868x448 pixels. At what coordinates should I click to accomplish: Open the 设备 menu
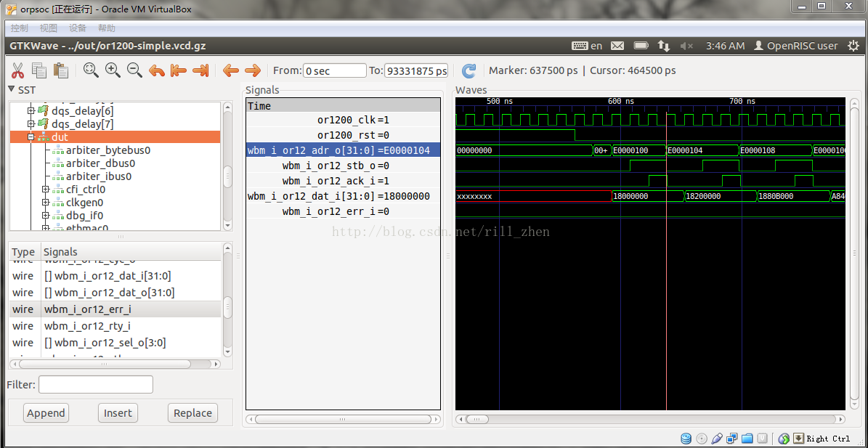tap(78, 28)
